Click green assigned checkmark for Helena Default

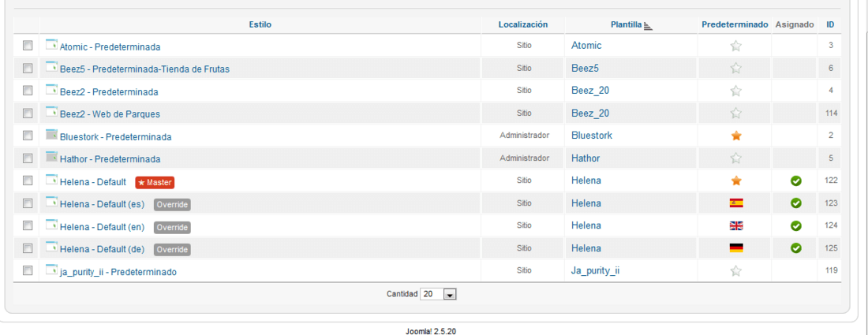796,181
